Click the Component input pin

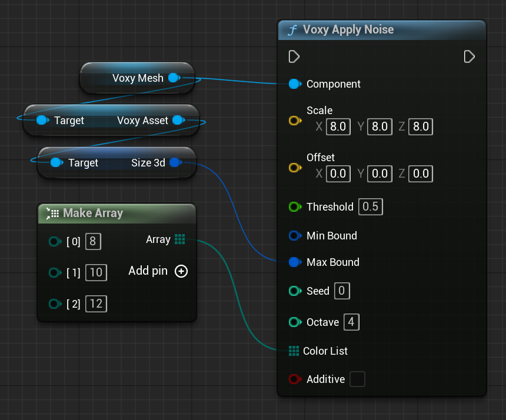coord(295,84)
